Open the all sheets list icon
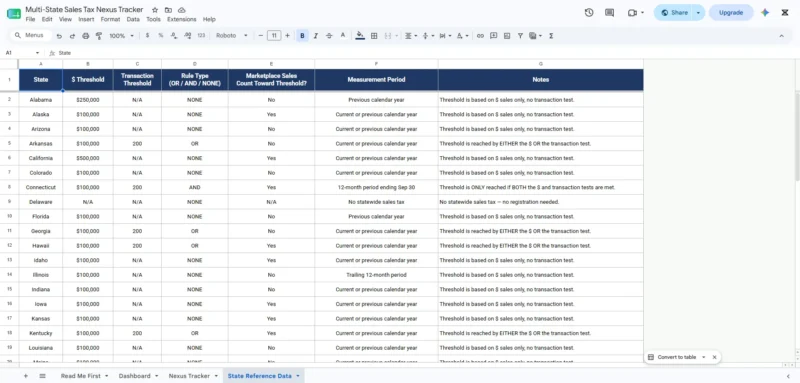This screenshot has width=800, height=383. (42, 376)
